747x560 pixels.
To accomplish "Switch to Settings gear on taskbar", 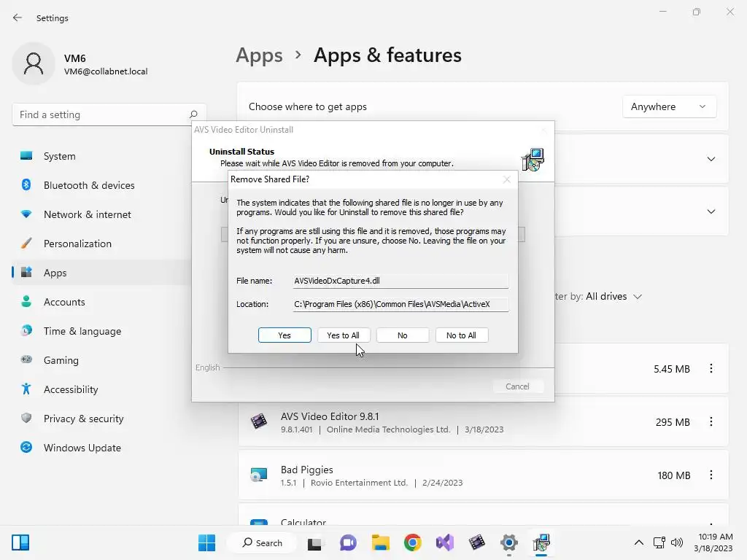I will click(x=508, y=542).
